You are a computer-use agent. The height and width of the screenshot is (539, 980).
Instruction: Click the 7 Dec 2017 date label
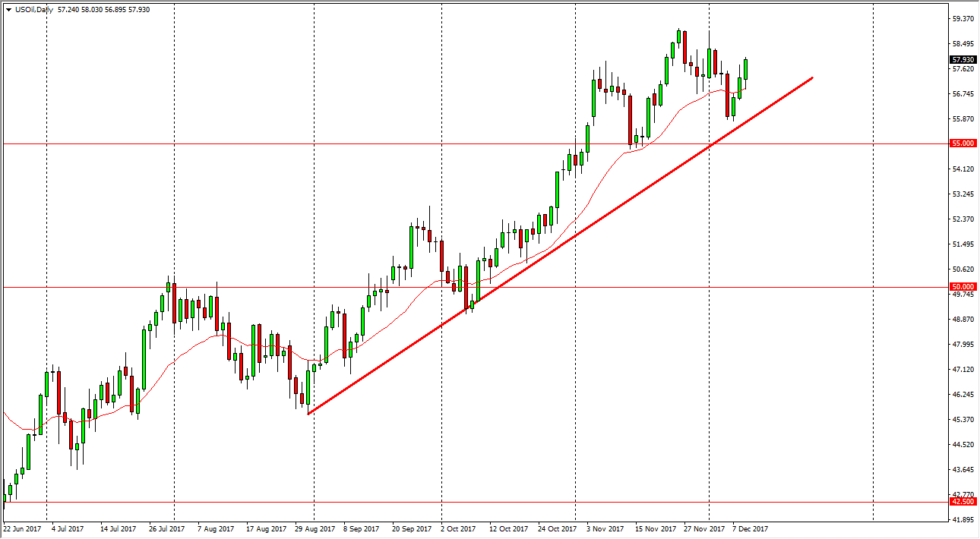(751, 528)
